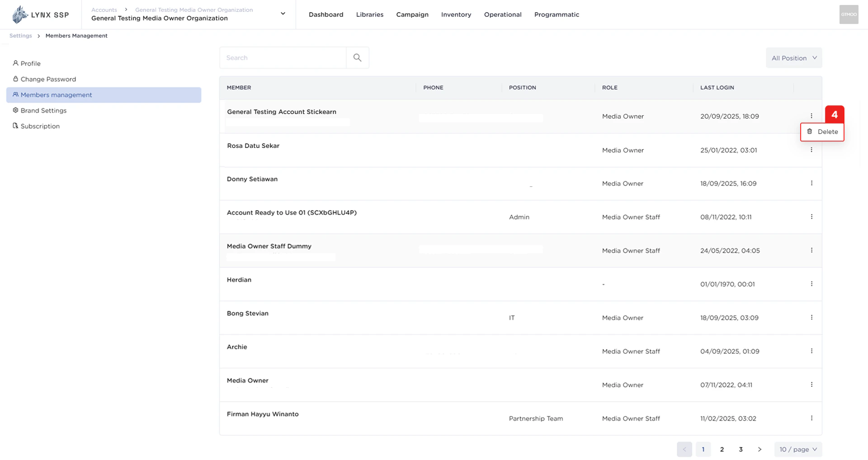Click last login 01/01/1970, 00:01
868x460 pixels.
coord(727,285)
